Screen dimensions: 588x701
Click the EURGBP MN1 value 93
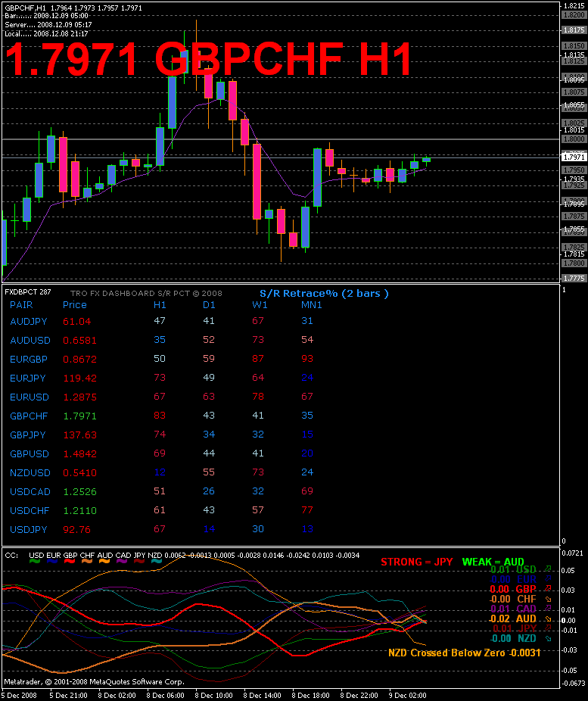tap(307, 359)
